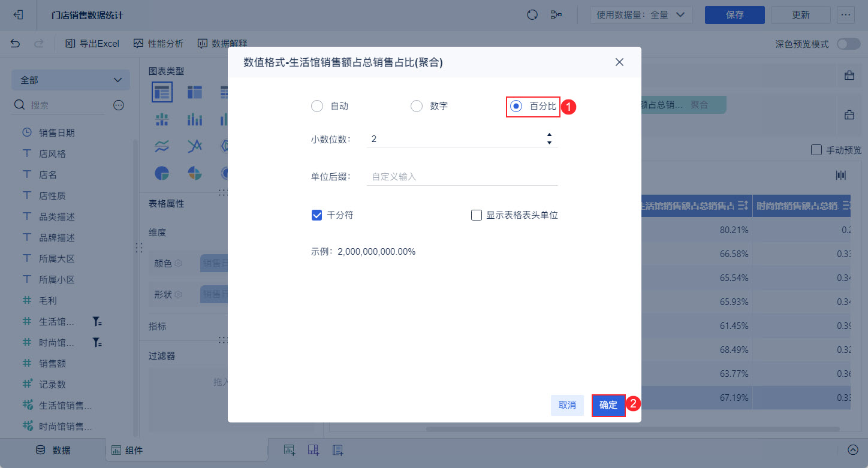The width and height of the screenshot is (868, 468).
Task: Click the upper toolbox icon at the right edge
Action: tap(849, 76)
